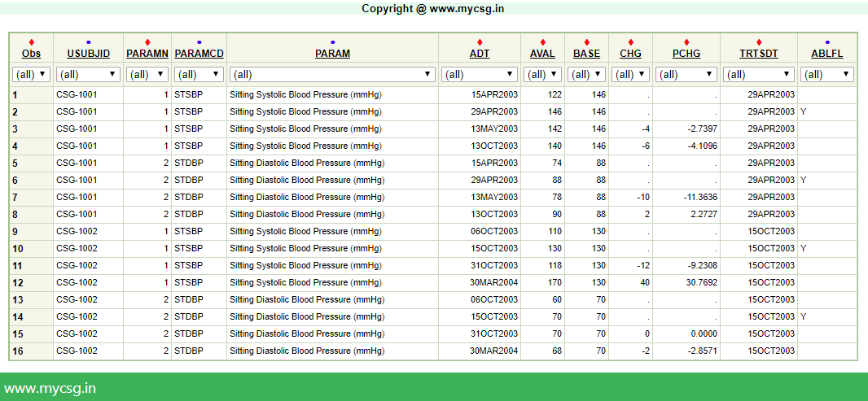The height and width of the screenshot is (401, 868).
Task: Click the red diamond icon above TRTSDT
Action: (x=759, y=42)
